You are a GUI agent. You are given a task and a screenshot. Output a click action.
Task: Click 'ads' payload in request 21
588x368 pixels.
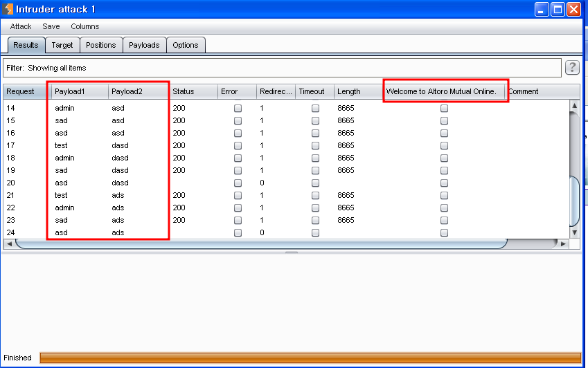pos(118,196)
